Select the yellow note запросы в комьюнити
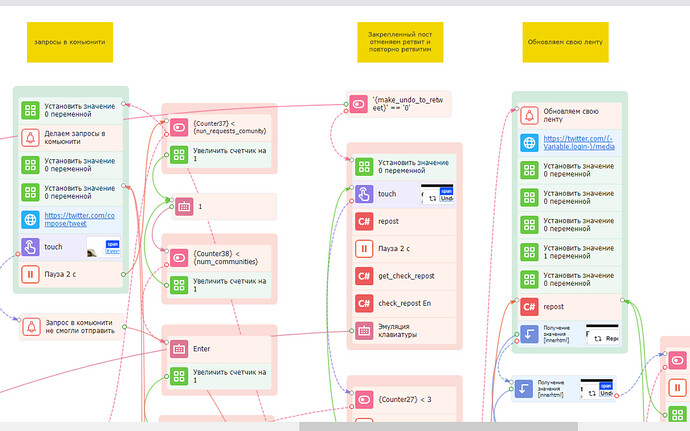Viewport: 690px width, 431px height. [x=70, y=42]
